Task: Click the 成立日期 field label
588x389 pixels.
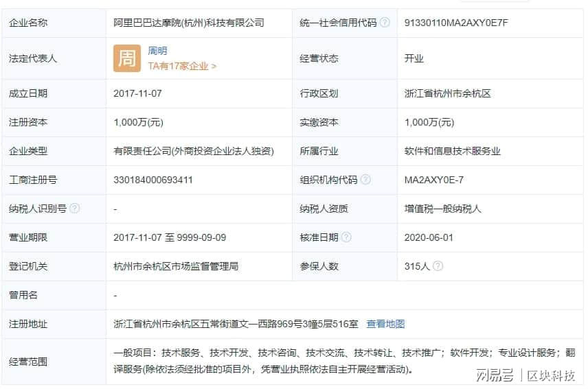Action: click(x=28, y=93)
